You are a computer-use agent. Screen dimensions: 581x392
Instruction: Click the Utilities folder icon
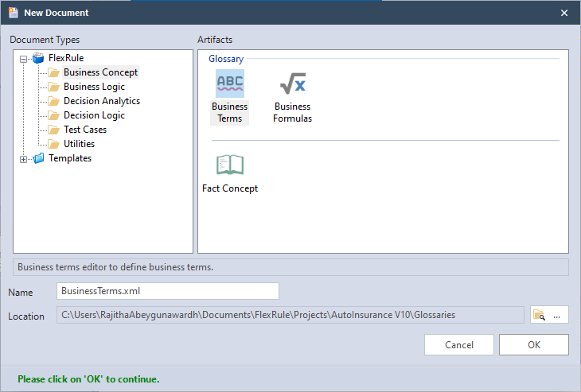coord(54,144)
